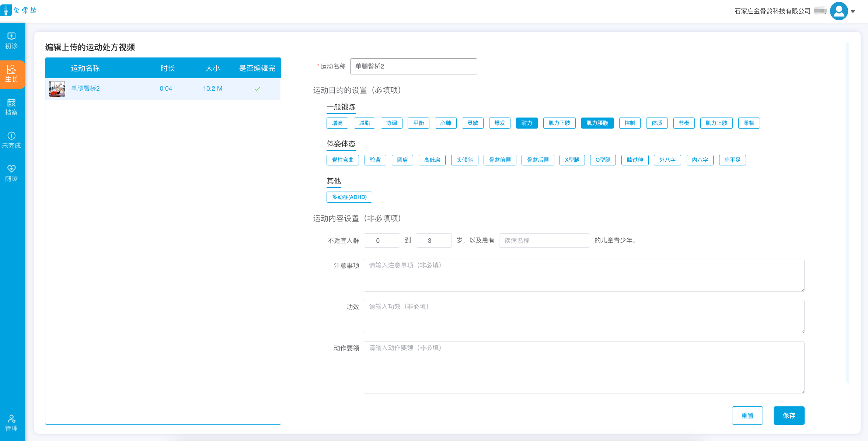The width and height of the screenshot is (868, 441).
Task: Toggle the 灵敏 purpose tag
Action: click(473, 123)
